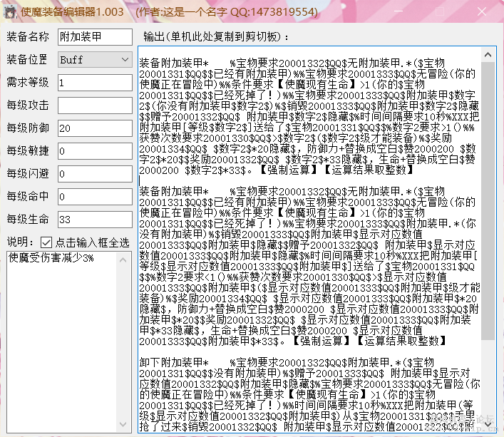This screenshot has width=504, height=437.
Task: Click the app icon in the title bar
Action: point(9,11)
